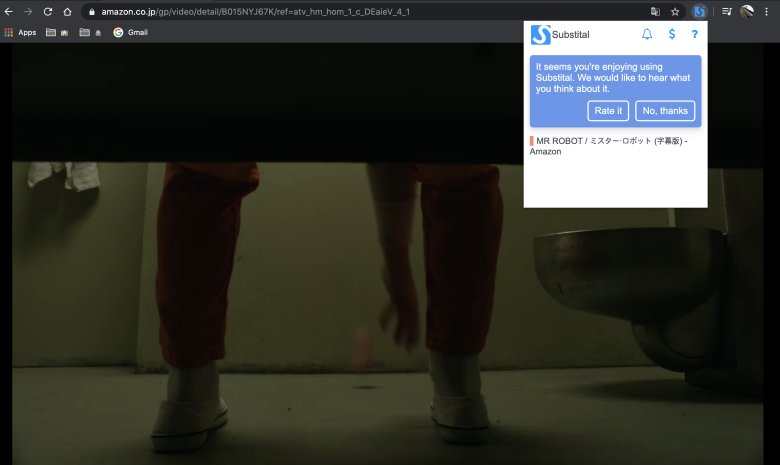Dismiss the rating prompt with No, thanks

(x=665, y=111)
